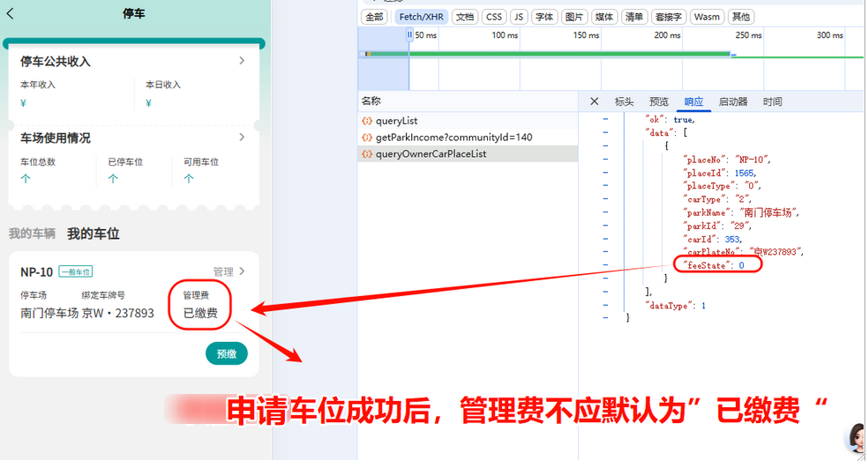Viewport: 868px width, 461px height.
Task: Click the 名称 column header
Action: (x=371, y=101)
